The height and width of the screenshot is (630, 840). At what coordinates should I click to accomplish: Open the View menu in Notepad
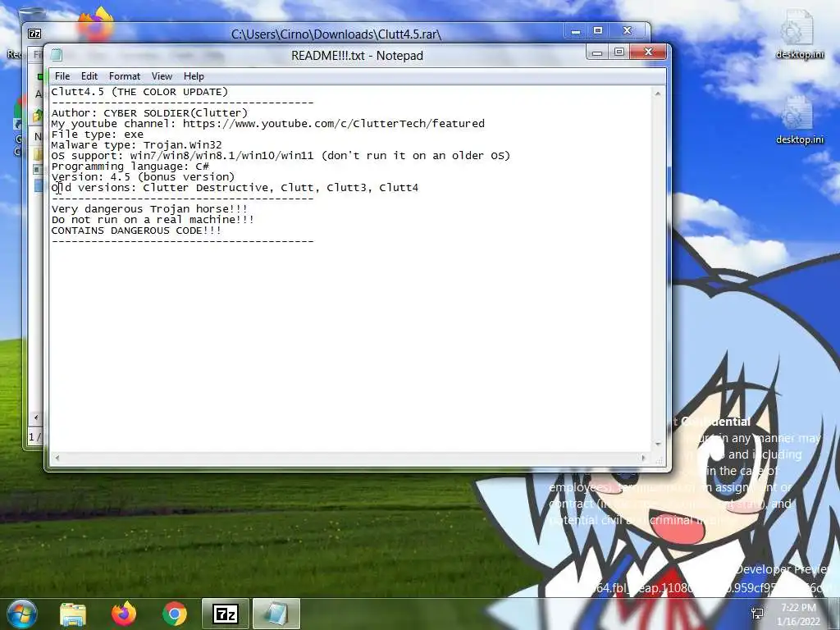pos(162,76)
